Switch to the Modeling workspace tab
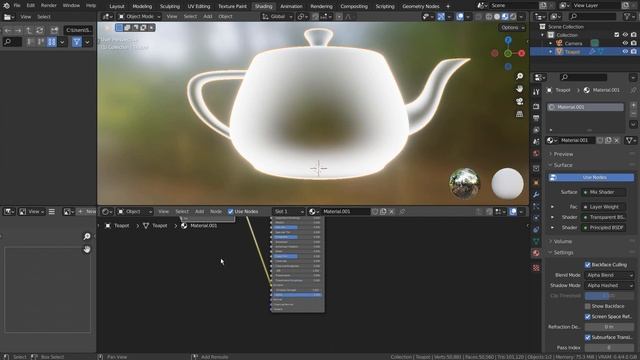The height and width of the screenshot is (360, 640). [142, 6]
